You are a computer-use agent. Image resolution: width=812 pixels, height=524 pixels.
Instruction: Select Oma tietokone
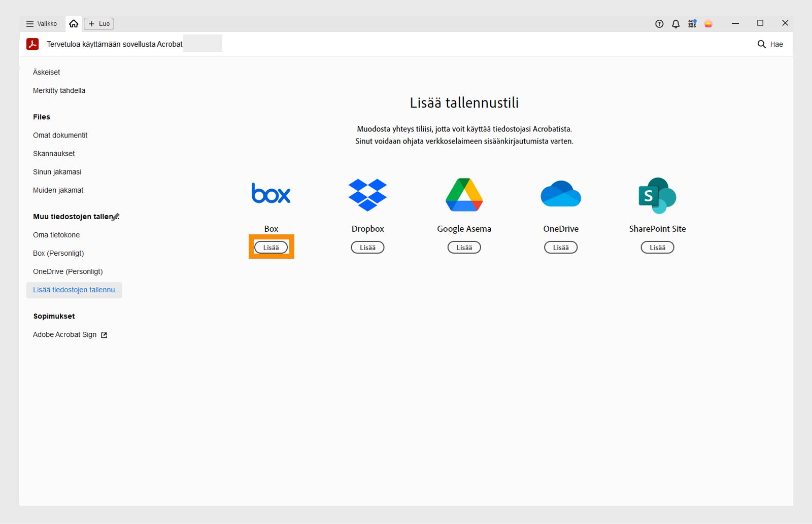(x=56, y=235)
